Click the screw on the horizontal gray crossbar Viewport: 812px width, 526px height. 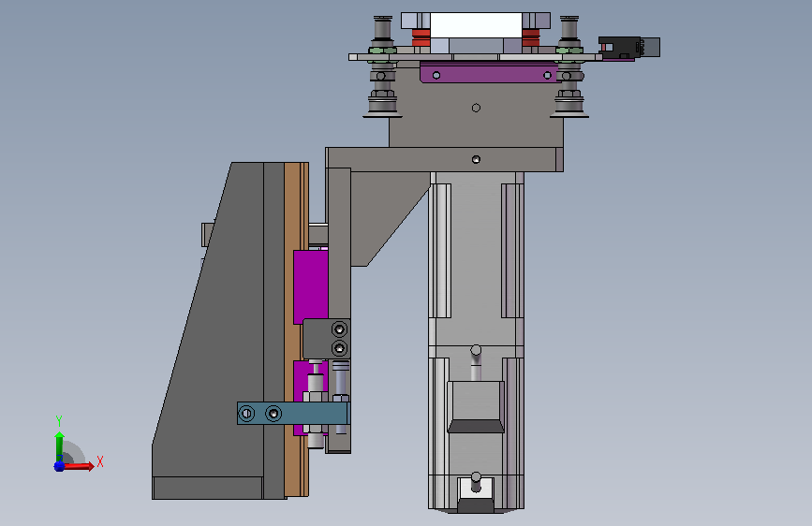pos(476,159)
